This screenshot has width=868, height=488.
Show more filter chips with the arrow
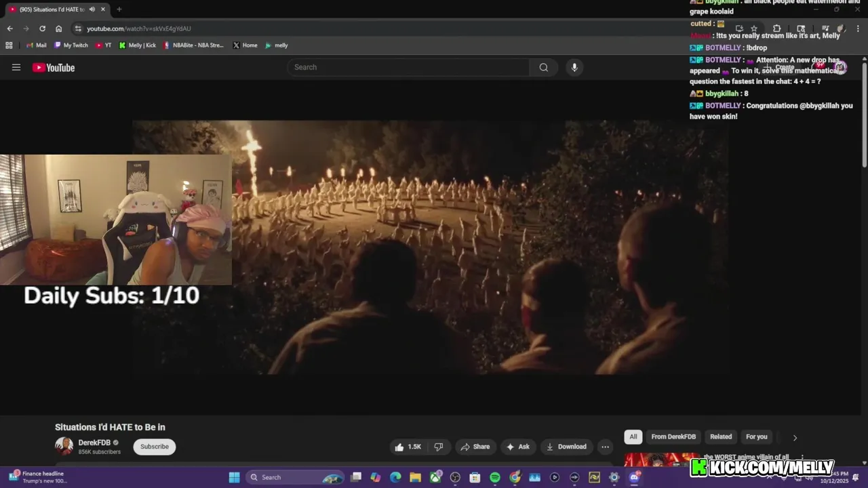point(795,437)
